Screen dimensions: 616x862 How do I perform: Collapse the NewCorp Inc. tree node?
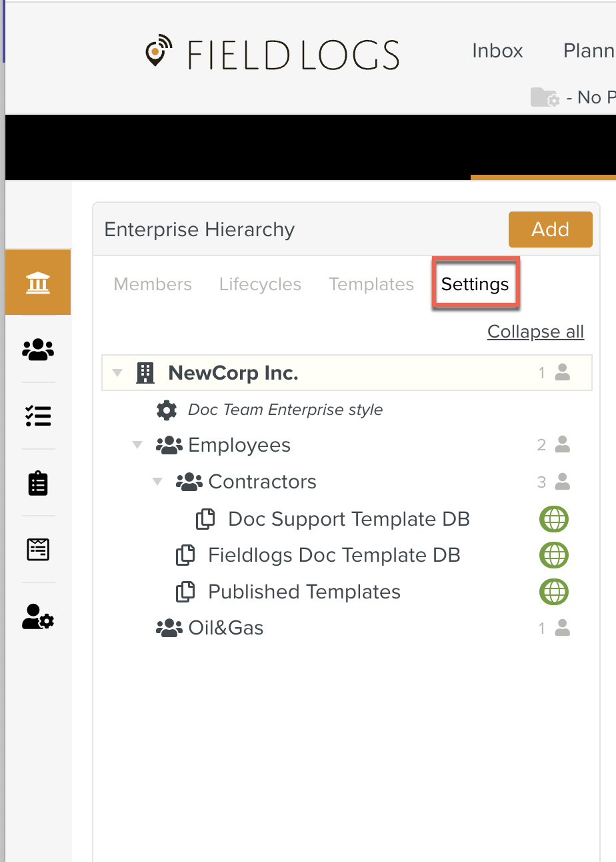point(118,373)
